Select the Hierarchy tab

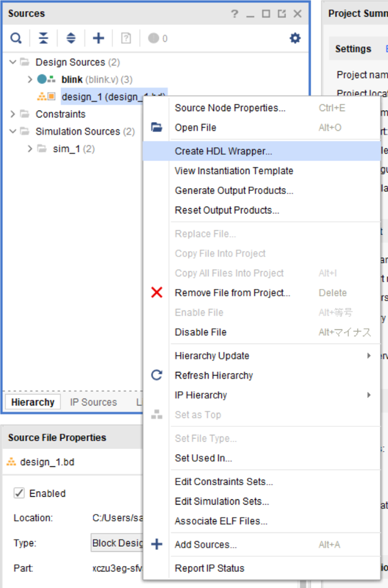click(32, 402)
